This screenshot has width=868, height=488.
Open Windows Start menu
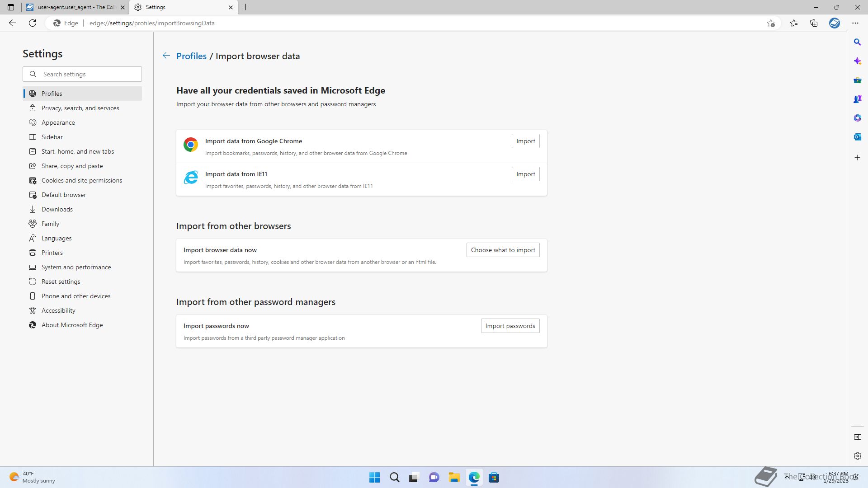[374, 478]
